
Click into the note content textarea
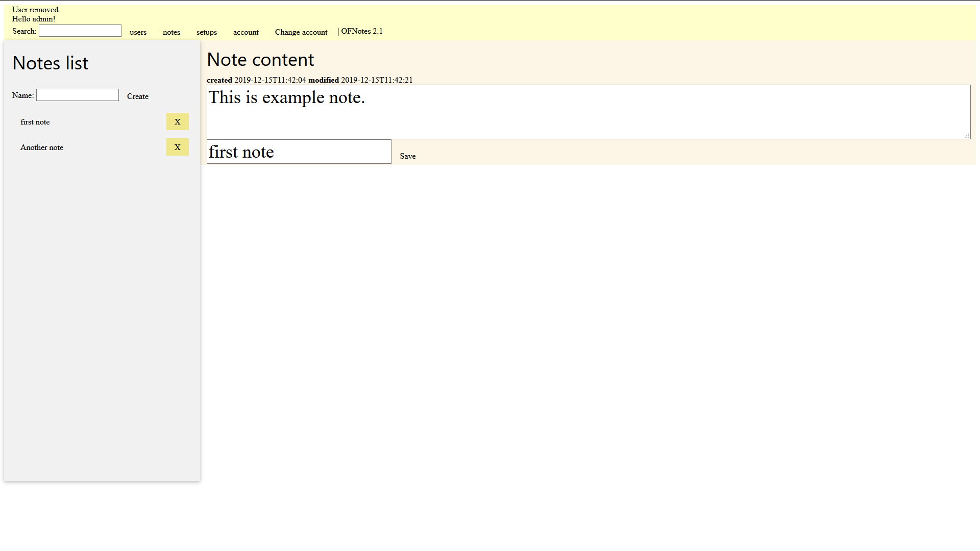pyautogui.click(x=588, y=112)
